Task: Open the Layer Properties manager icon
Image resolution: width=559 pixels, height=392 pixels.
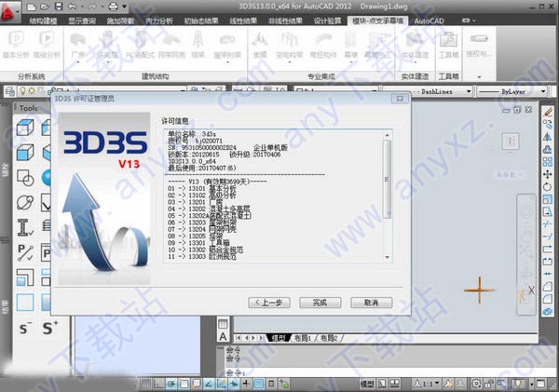Action: pyautogui.click(x=9, y=91)
